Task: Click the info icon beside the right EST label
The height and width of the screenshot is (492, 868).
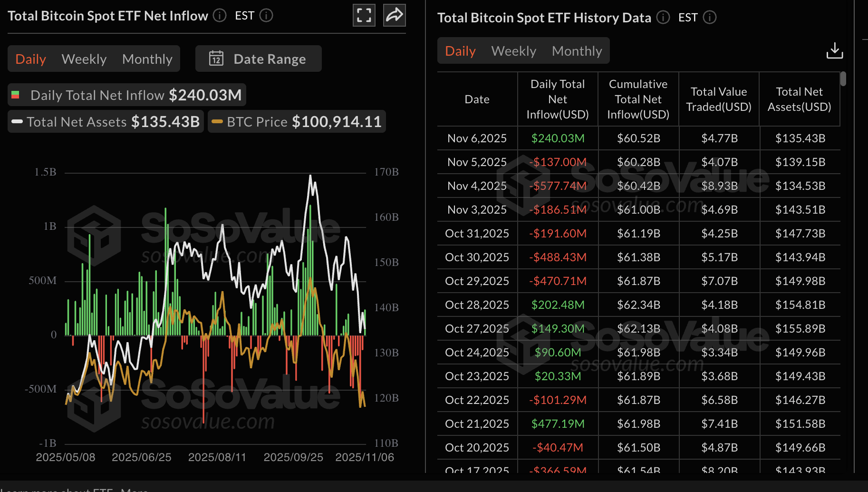Action: (710, 18)
